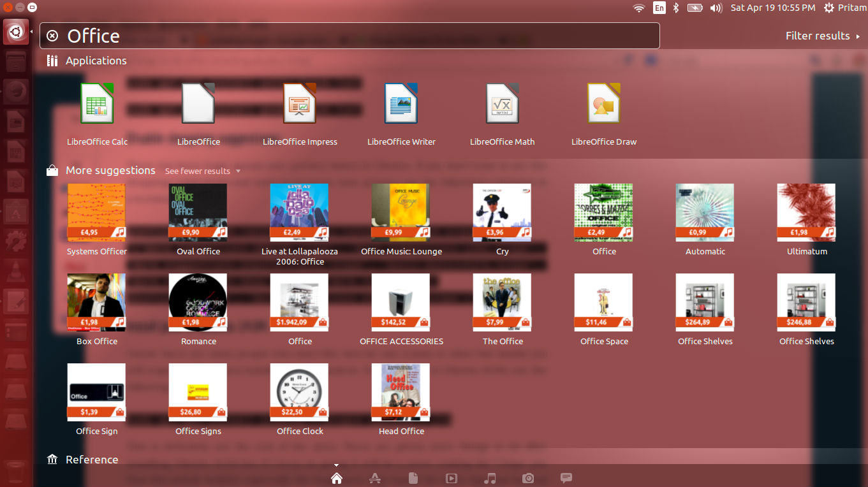Click the Applications section header
The height and width of the screenshot is (487, 868).
[87, 61]
